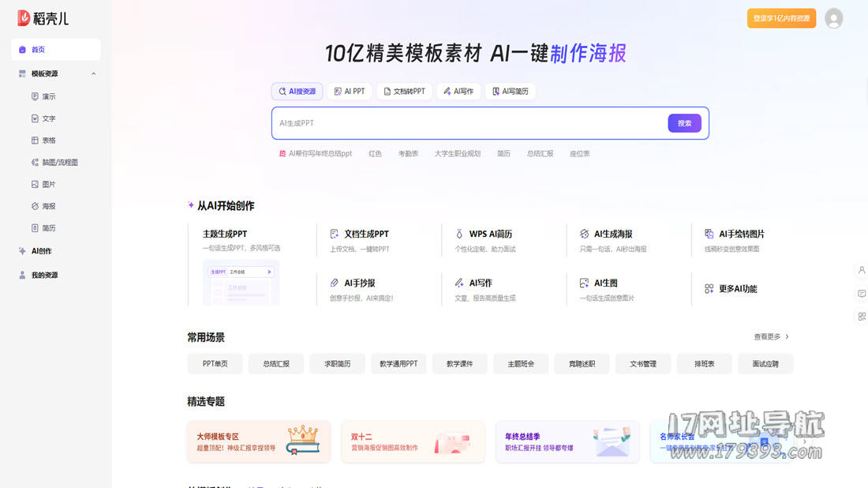Click the headset support icon on right edge
This screenshot has height=488, width=868.
(x=861, y=270)
